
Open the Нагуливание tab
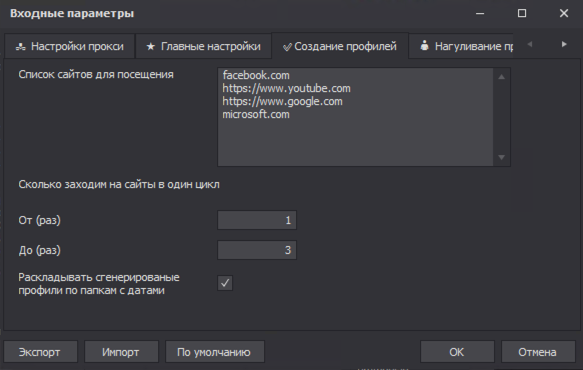461,46
